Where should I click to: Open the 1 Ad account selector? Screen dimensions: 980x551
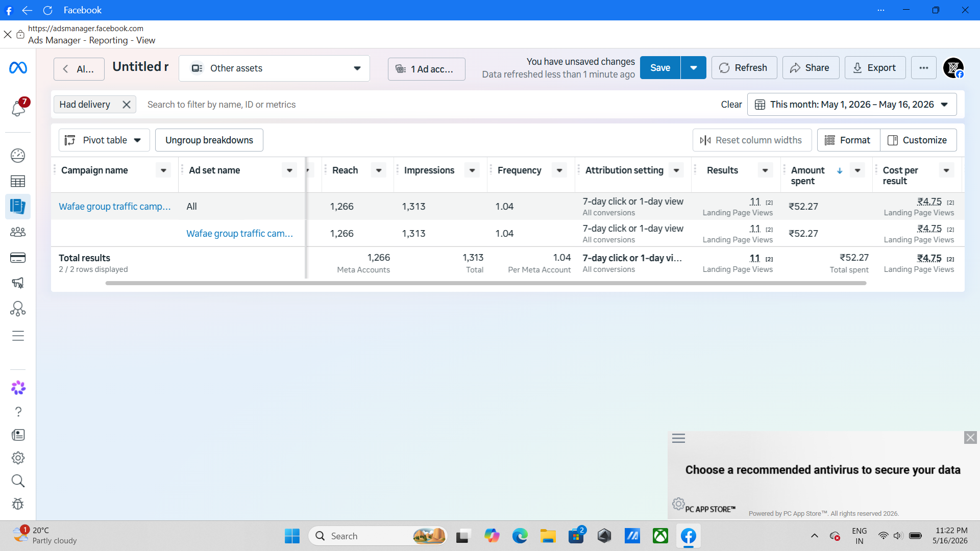click(x=426, y=69)
